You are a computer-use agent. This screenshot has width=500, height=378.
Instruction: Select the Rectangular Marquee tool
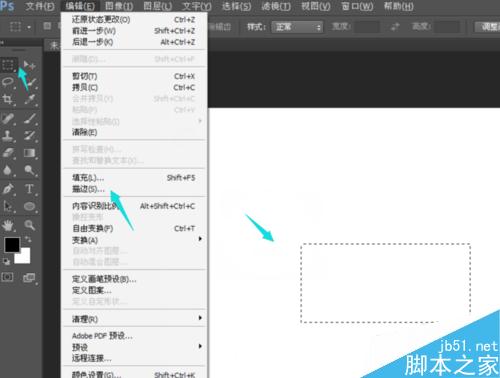8,65
